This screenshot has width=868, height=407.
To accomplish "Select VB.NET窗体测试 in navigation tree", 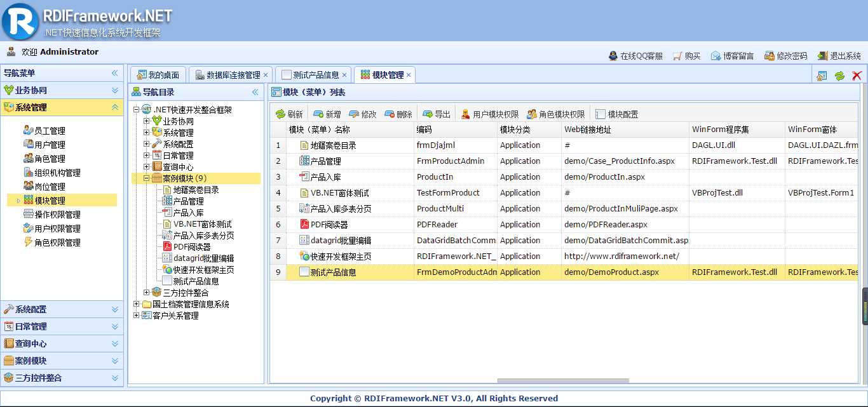I will [202, 224].
